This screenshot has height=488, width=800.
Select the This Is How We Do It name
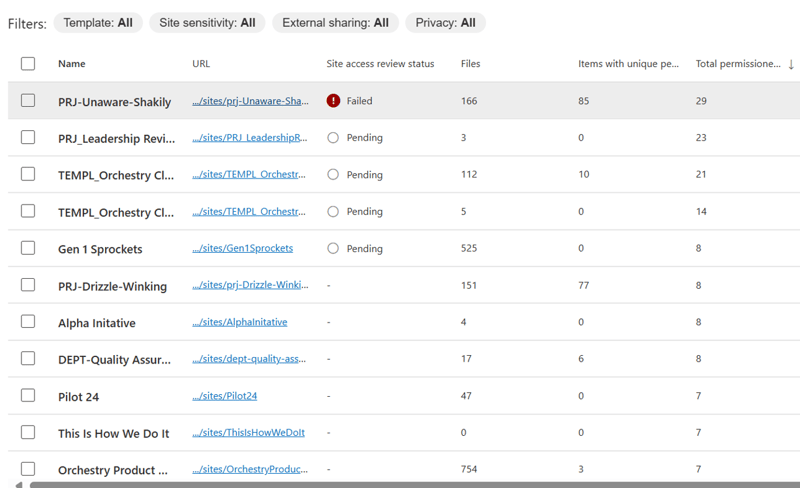point(113,433)
